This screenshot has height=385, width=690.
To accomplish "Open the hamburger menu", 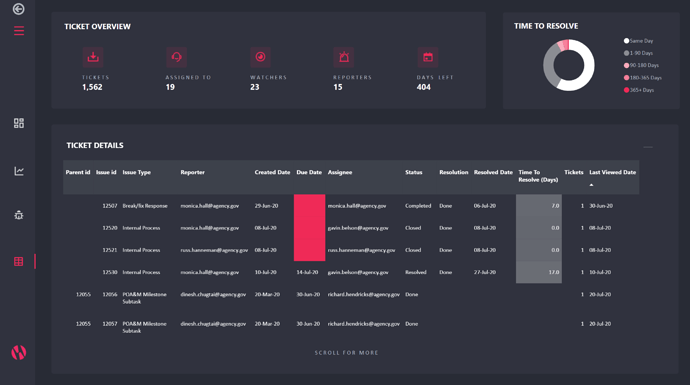I will [18, 31].
